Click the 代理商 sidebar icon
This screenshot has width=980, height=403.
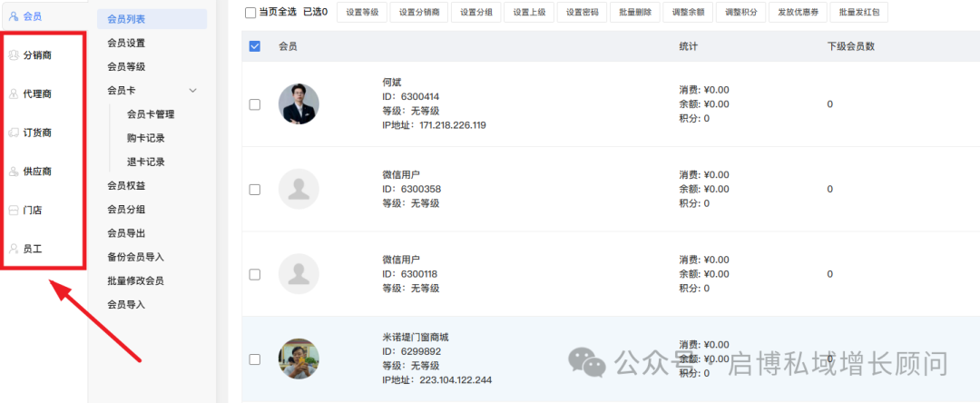[14, 93]
